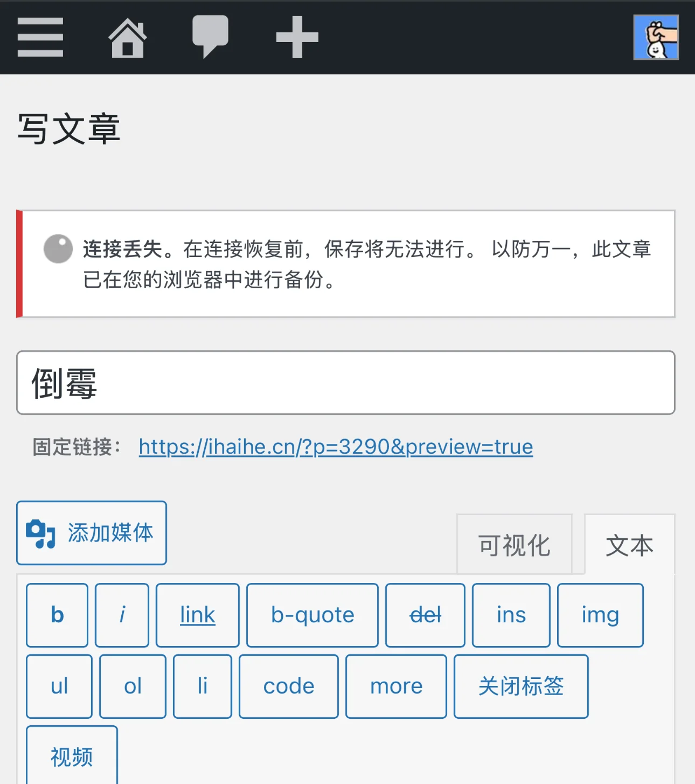Viewport: 695px width, 784px height.
Task: Open the comments bubble icon
Action: (x=211, y=37)
